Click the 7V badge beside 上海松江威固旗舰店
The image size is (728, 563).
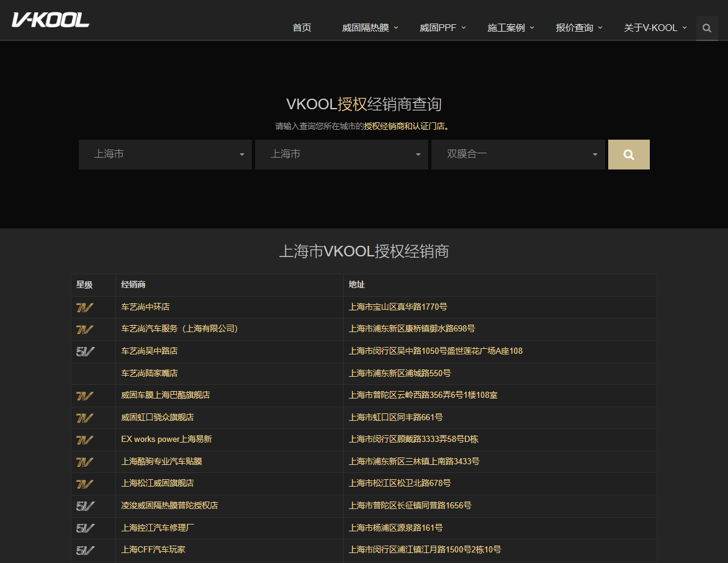[x=84, y=484]
